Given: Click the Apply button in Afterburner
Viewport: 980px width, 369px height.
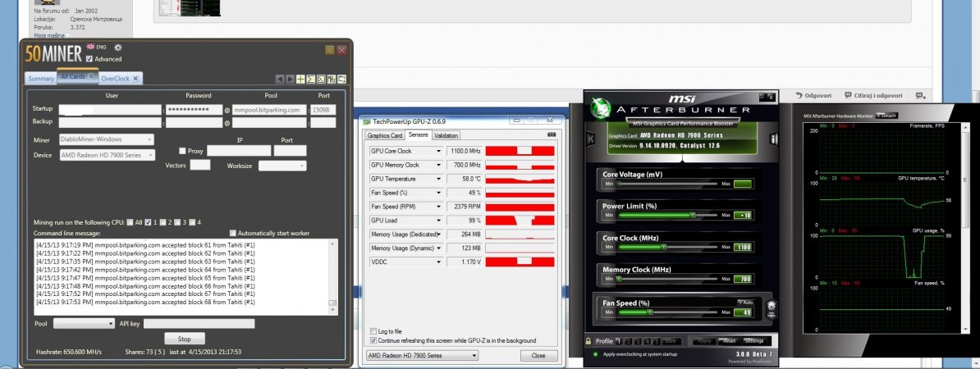Looking at the screenshot, I should coord(703,341).
